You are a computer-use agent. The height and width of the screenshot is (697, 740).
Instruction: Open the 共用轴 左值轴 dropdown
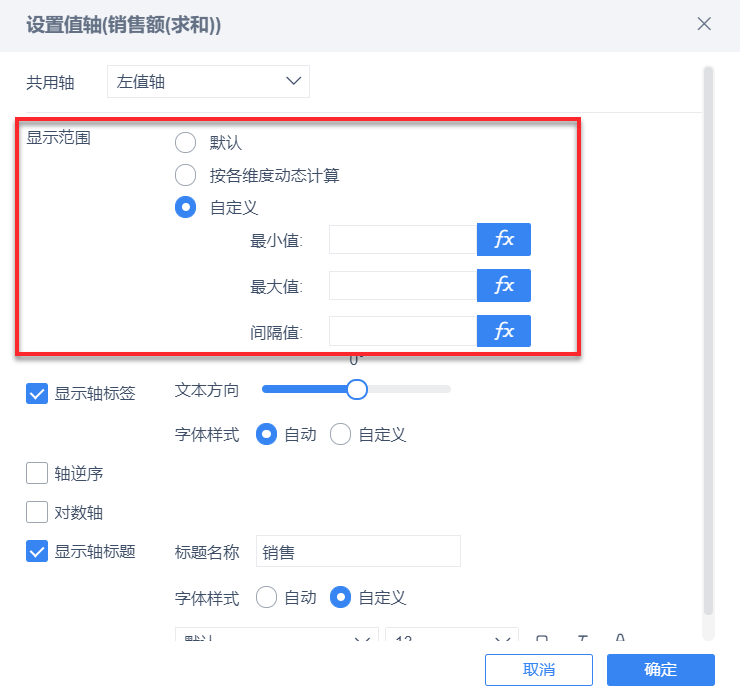click(208, 82)
